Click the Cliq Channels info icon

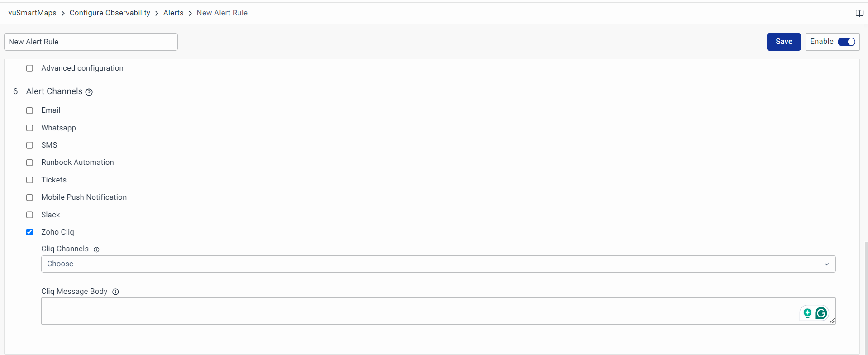96,249
